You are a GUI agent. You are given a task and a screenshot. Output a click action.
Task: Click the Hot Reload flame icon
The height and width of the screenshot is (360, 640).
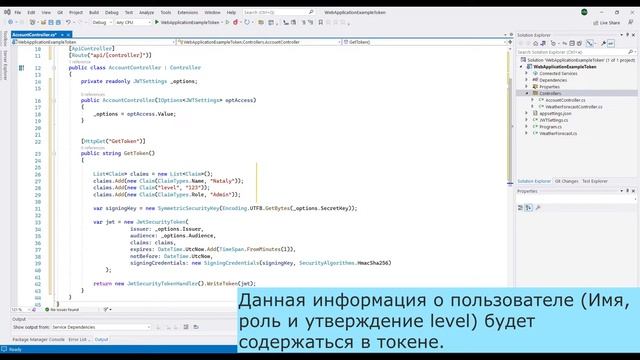[236, 22]
